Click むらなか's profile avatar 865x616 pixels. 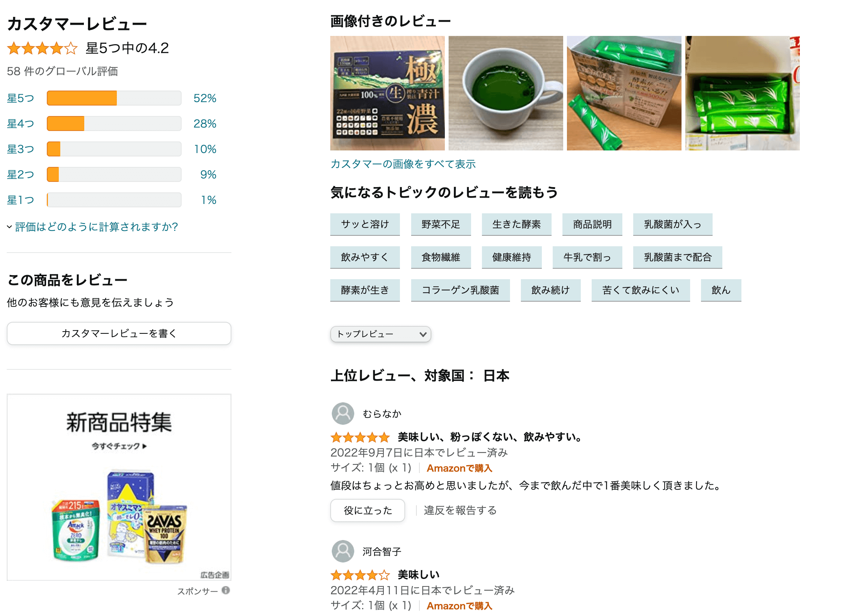pos(343,413)
